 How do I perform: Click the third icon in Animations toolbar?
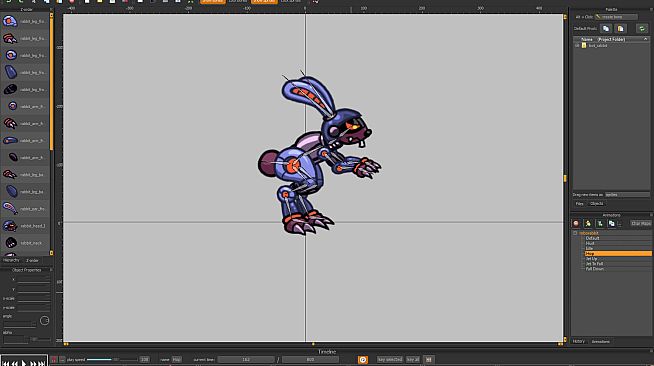600,224
